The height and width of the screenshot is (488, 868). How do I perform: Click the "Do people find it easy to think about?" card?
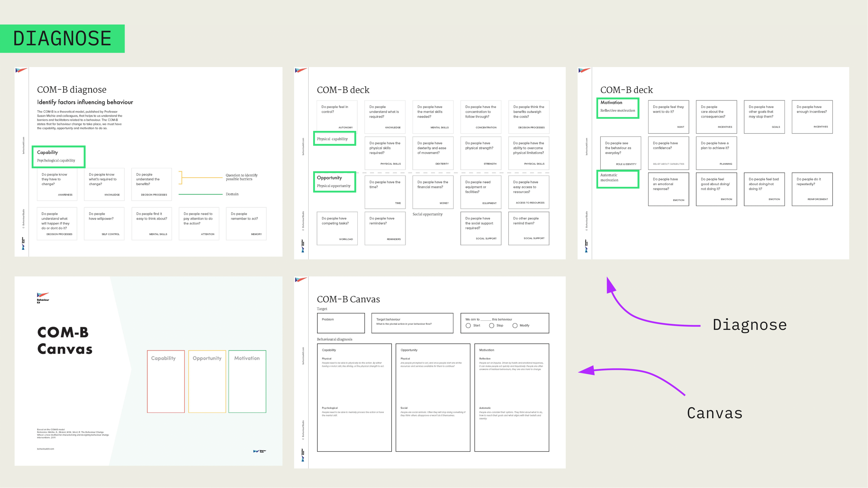[x=152, y=224]
